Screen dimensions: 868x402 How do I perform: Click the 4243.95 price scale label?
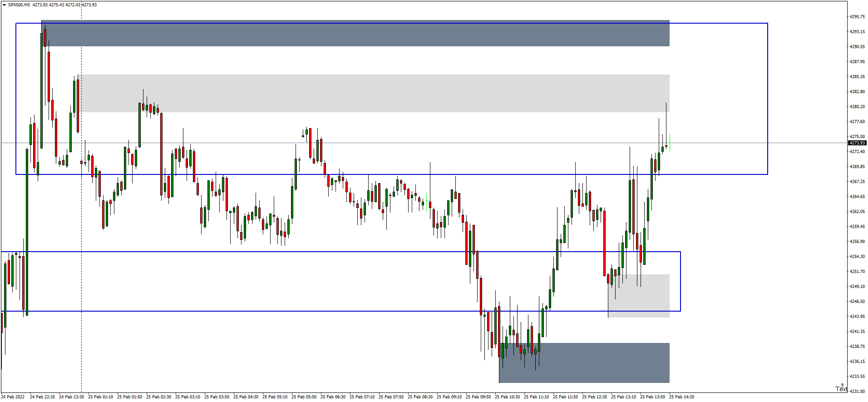click(x=857, y=317)
